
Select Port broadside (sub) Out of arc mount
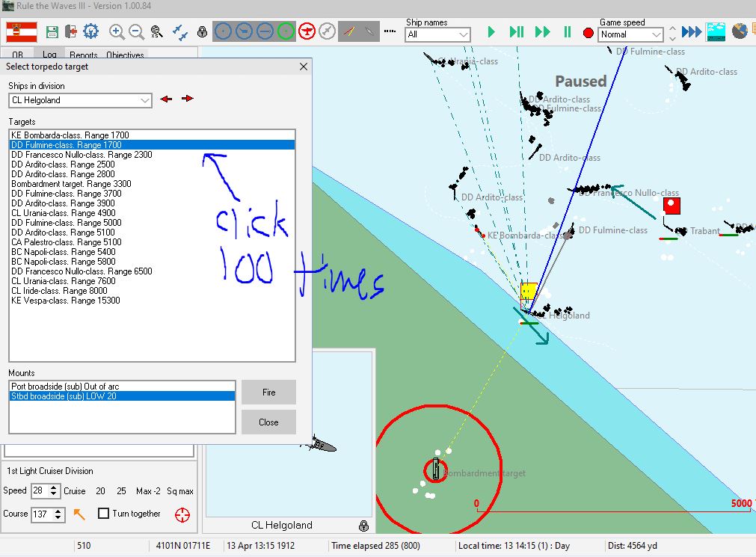tap(122, 387)
